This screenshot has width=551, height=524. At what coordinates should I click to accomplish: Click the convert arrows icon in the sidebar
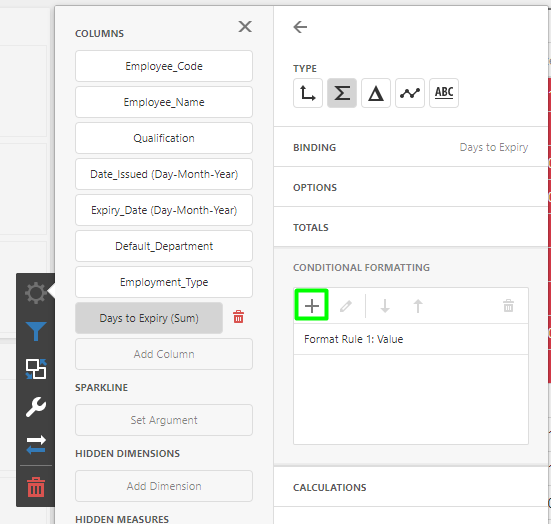35,445
